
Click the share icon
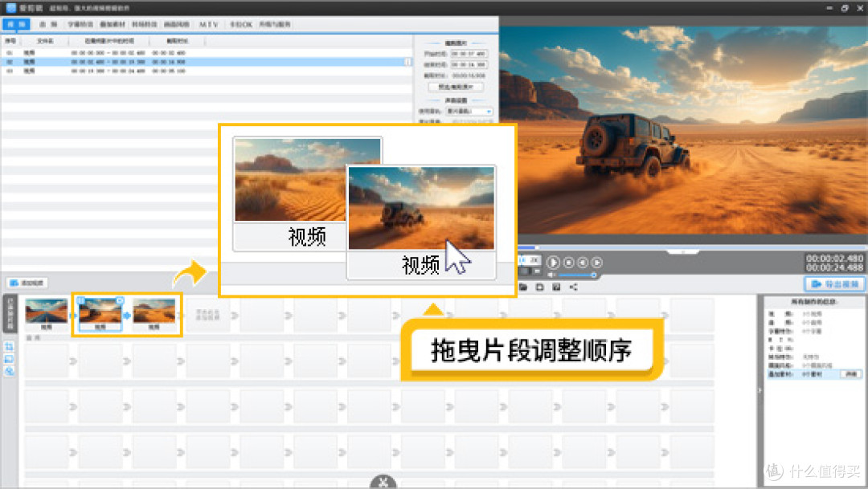(x=574, y=287)
